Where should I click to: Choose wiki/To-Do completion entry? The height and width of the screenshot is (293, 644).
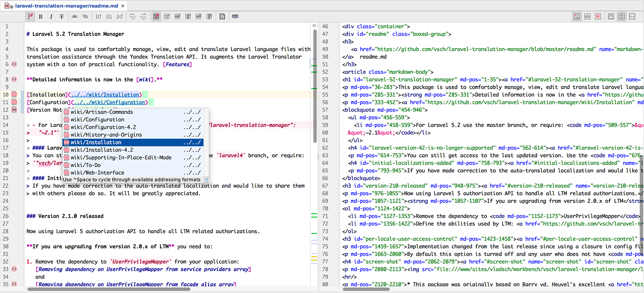click(x=133, y=165)
